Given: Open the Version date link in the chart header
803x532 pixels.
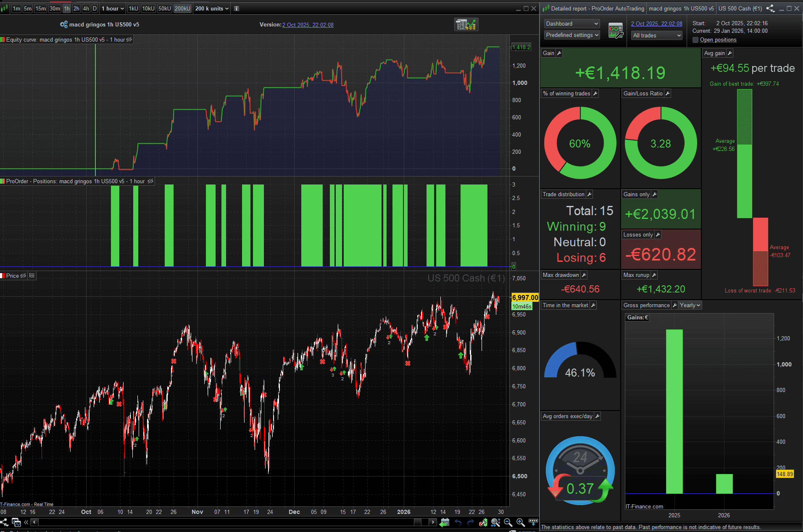Looking at the screenshot, I should coord(308,25).
